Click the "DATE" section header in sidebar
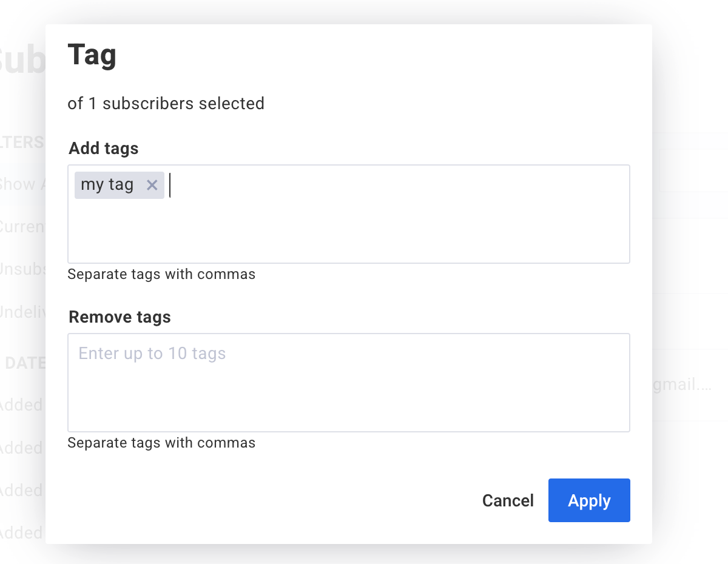This screenshot has height=564, width=728. pos(24,363)
